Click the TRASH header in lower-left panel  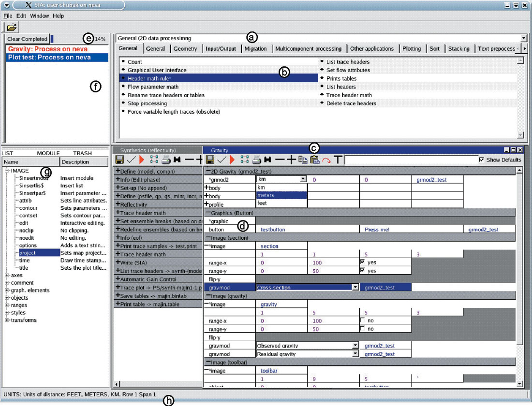(82, 153)
